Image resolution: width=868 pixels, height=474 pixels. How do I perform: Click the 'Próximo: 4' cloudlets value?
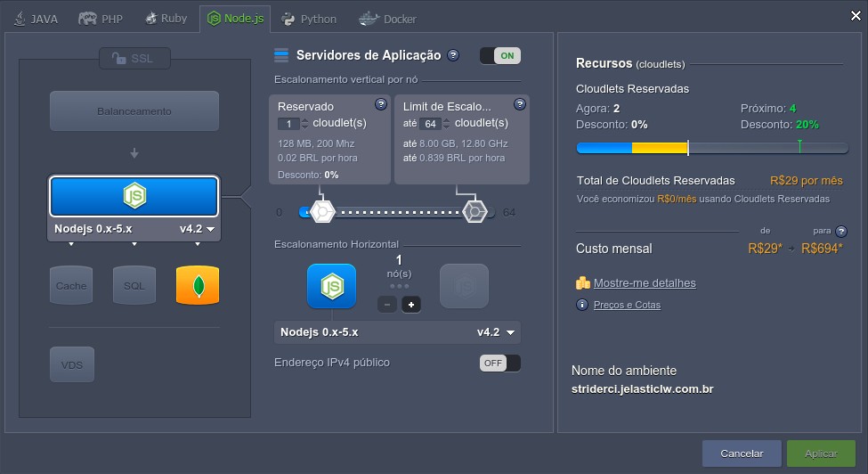coord(768,108)
